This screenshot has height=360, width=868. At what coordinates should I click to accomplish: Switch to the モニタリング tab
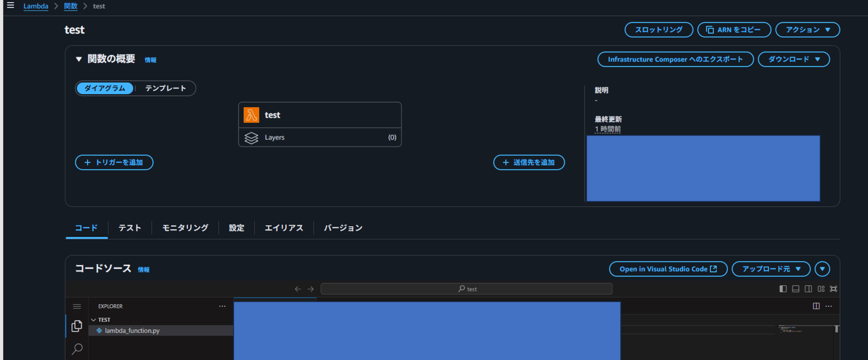point(185,228)
